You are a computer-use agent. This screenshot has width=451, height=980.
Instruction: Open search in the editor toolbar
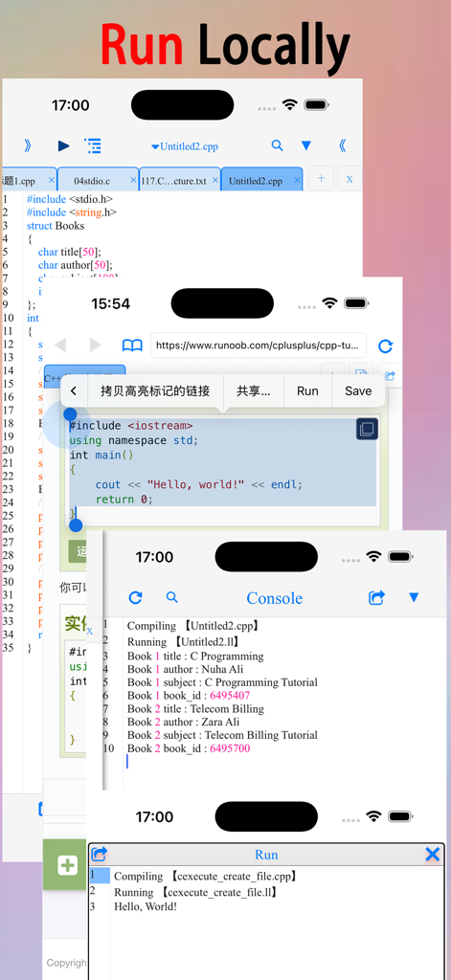[x=277, y=145]
